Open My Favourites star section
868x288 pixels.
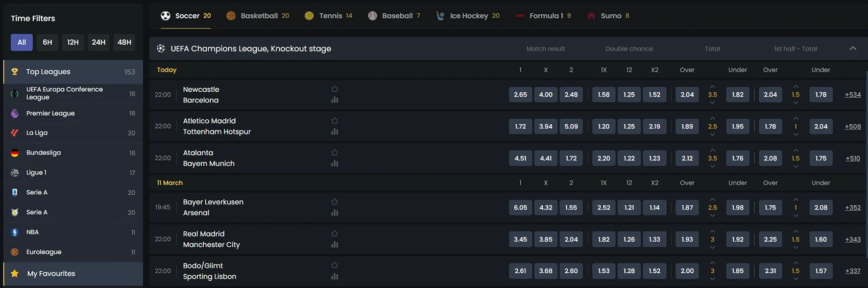click(73, 274)
